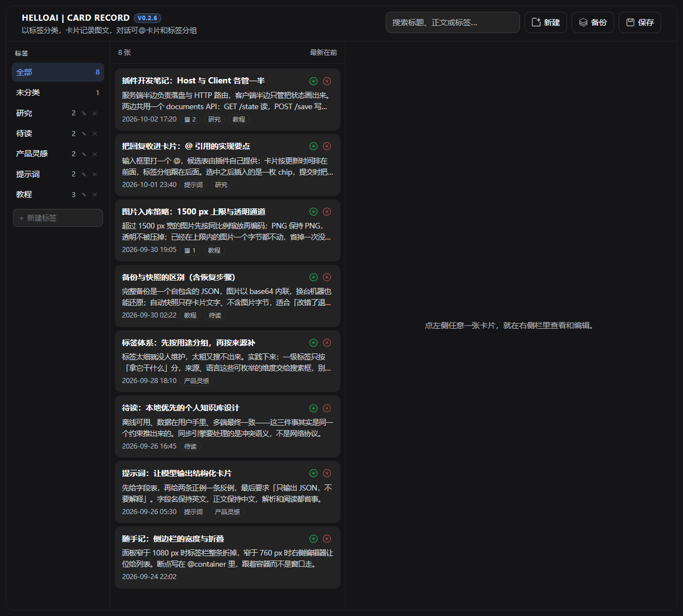Toggle the 最新在前 sort order
The width and height of the screenshot is (683, 616).
324,53
